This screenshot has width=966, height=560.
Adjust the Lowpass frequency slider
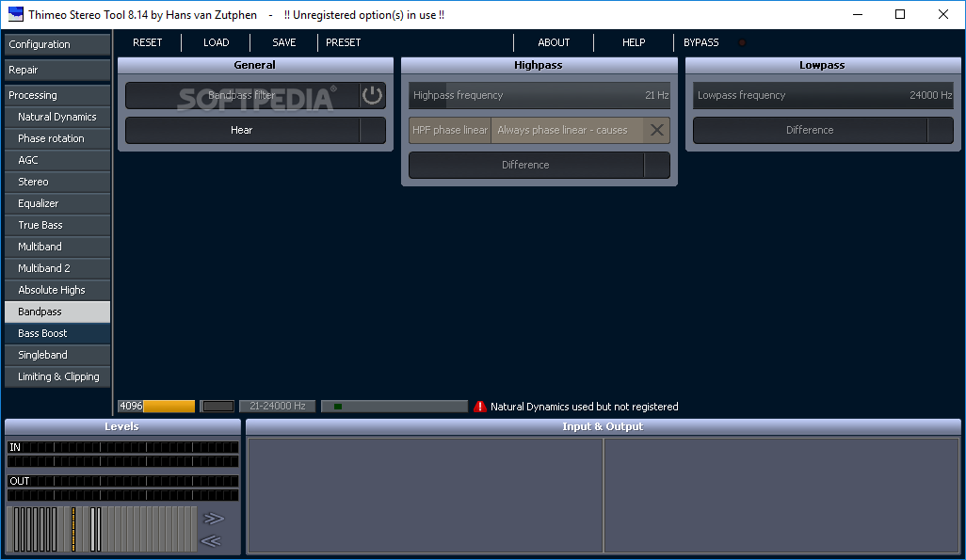coord(823,95)
